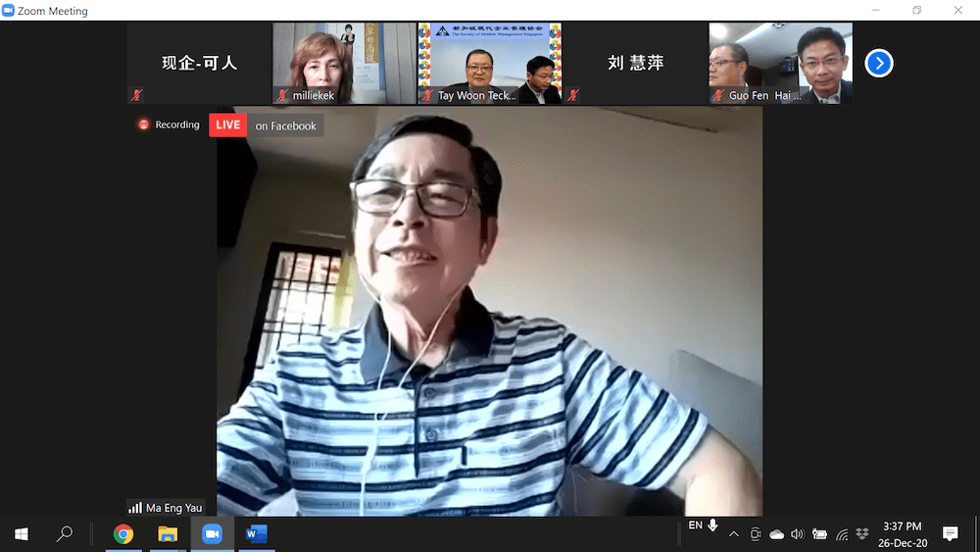
Task: Select the 刘慧萍 participant tile
Action: coord(635,63)
